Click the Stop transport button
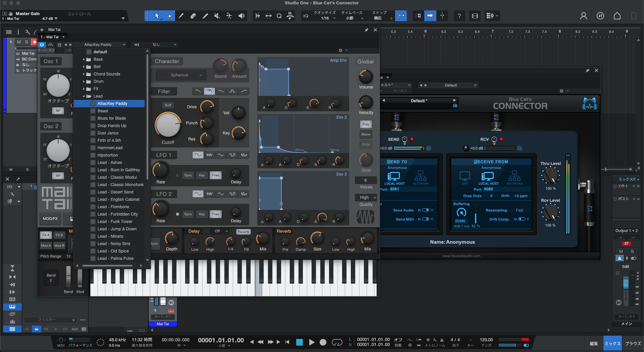 pyautogui.click(x=300, y=342)
